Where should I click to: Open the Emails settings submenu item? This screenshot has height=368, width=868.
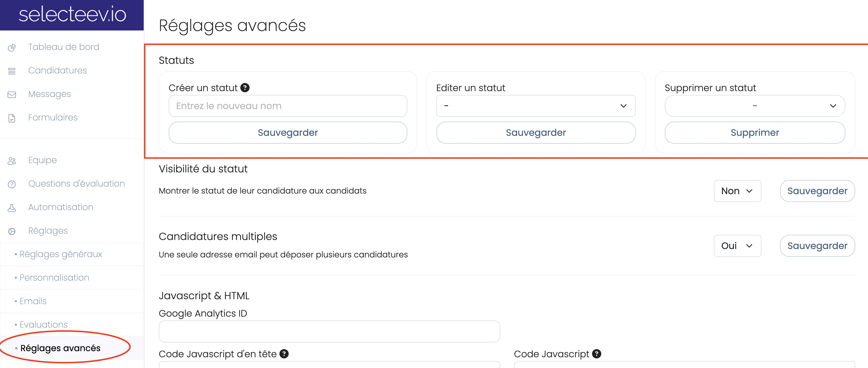pos(33,301)
